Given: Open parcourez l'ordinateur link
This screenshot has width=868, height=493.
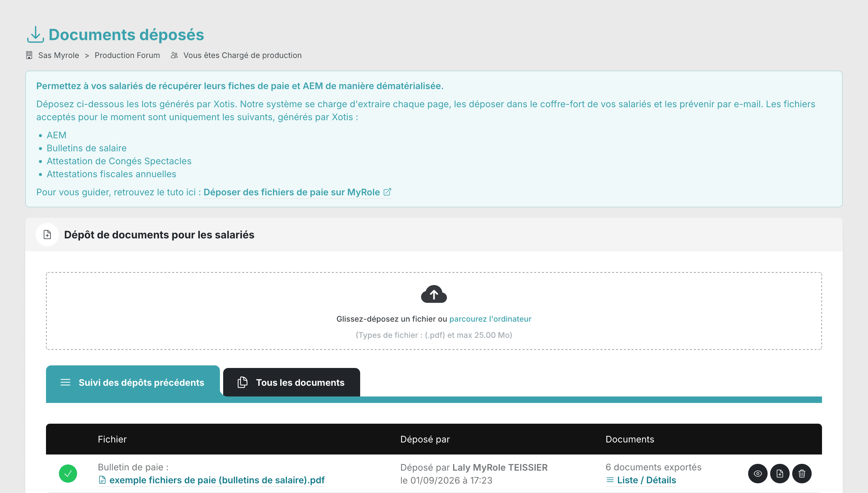Looking at the screenshot, I should coord(490,319).
